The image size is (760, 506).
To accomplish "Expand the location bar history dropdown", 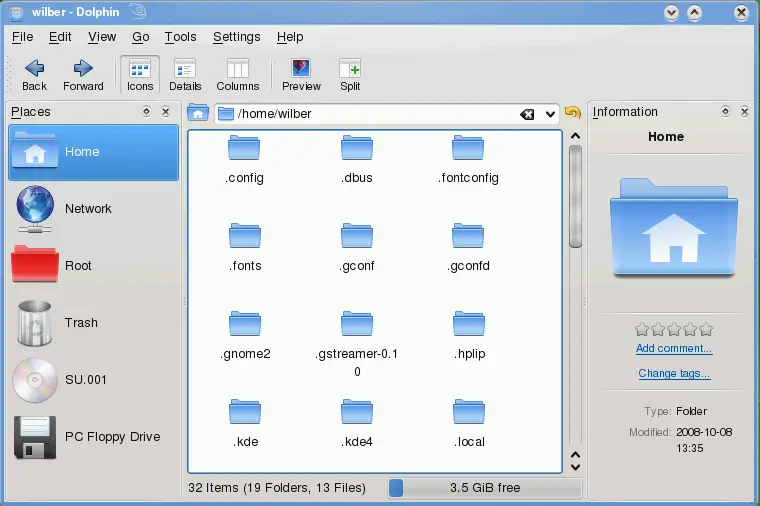I will (x=550, y=114).
